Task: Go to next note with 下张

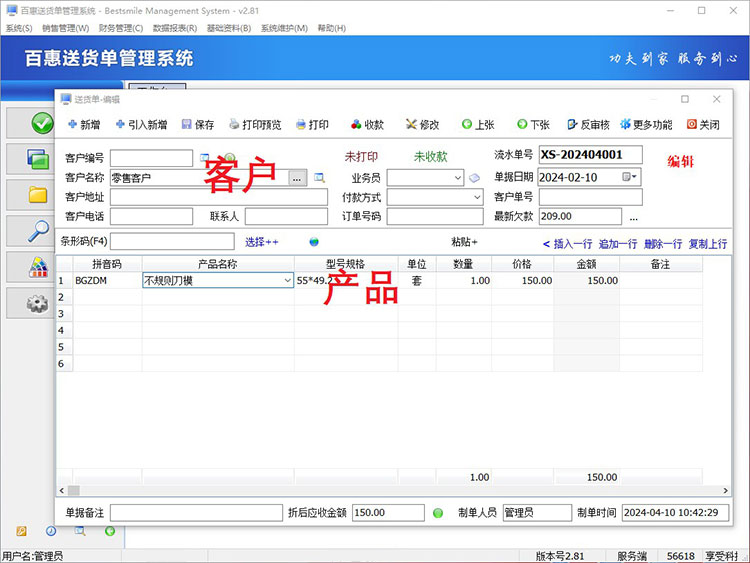Action: [x=533, y=125]
